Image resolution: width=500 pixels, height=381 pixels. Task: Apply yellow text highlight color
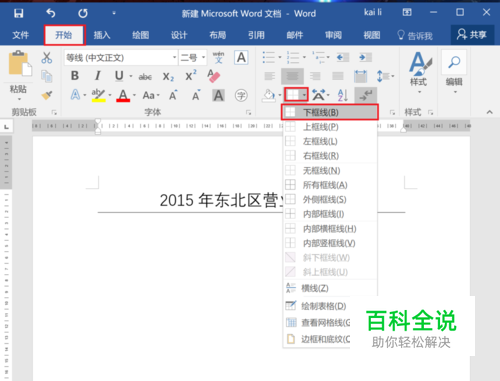pos(98,95)
